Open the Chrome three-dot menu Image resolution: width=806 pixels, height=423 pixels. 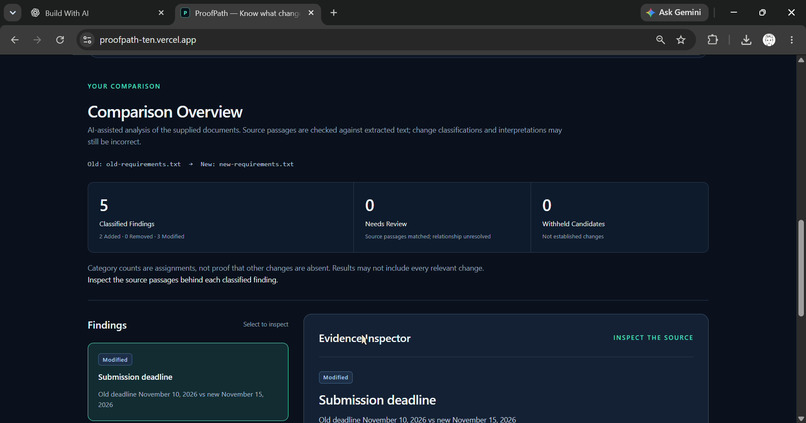pos(792,40)
